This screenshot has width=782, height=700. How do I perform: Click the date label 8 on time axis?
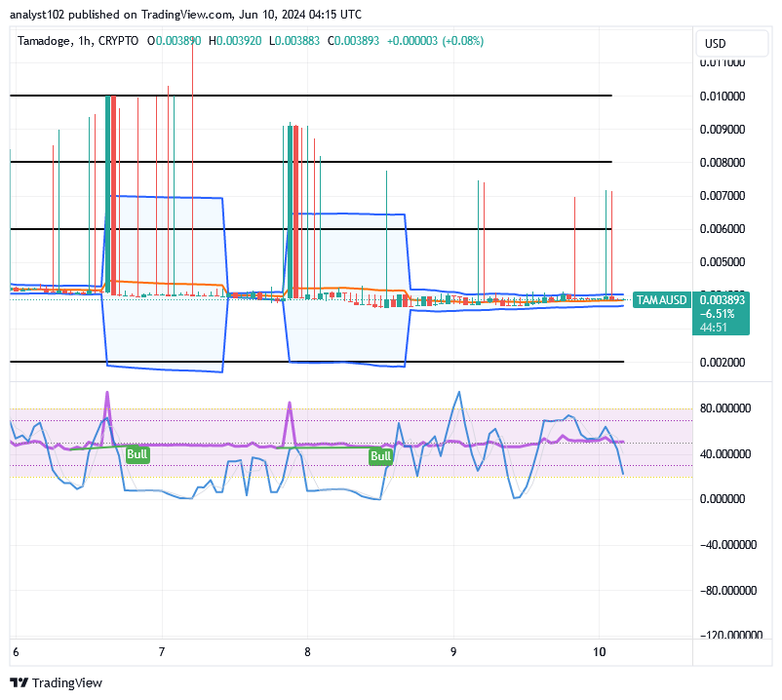(307, 652)
